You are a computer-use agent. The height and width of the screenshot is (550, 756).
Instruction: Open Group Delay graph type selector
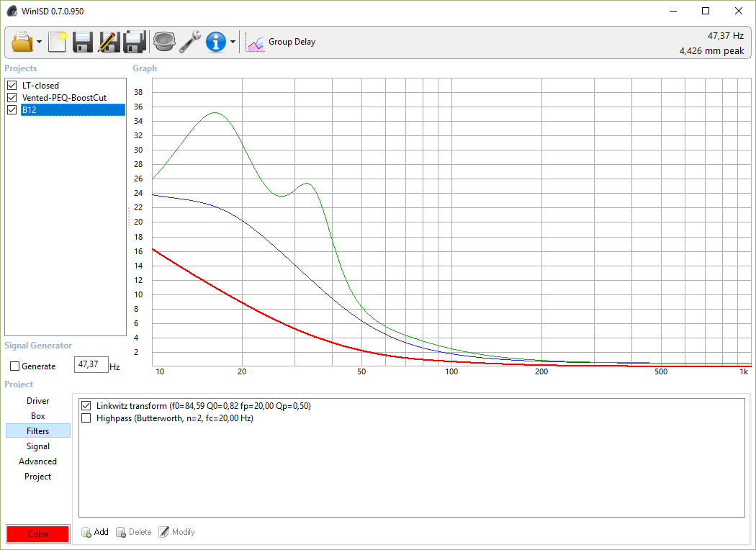tap(292, 42)
